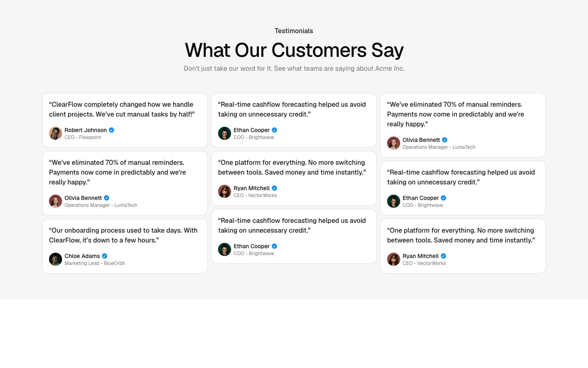The image size is (588, 368).
Task: Click the What Our Customers Say heading
Action: click(294, 50)
